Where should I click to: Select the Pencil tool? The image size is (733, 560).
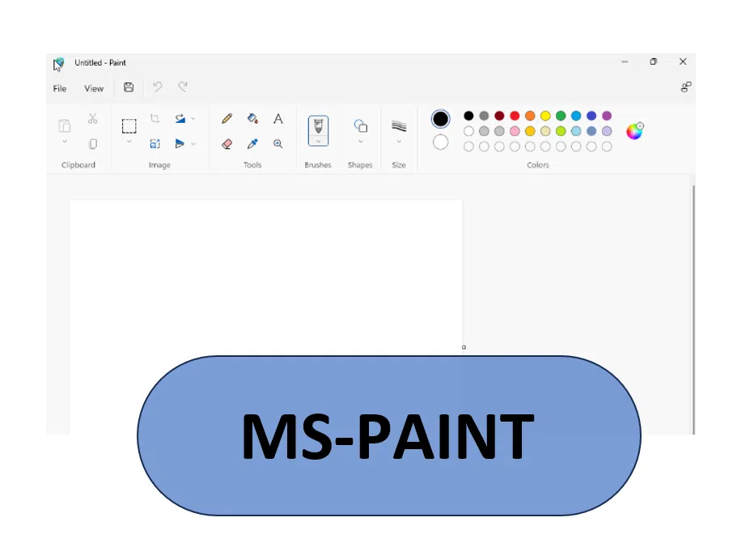[227, 118]
